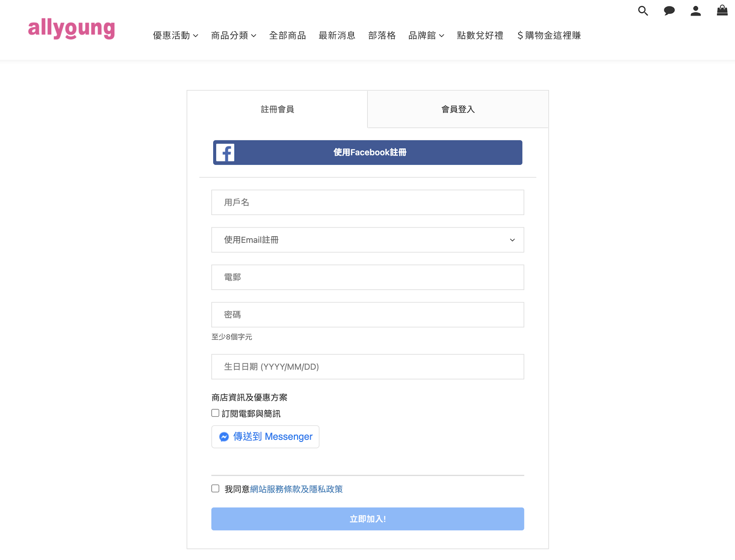Image resolution: width=735 pixels, height=560 pixels.
Task: Select the 註冊會員 tab
Action: tap(277, 109)
